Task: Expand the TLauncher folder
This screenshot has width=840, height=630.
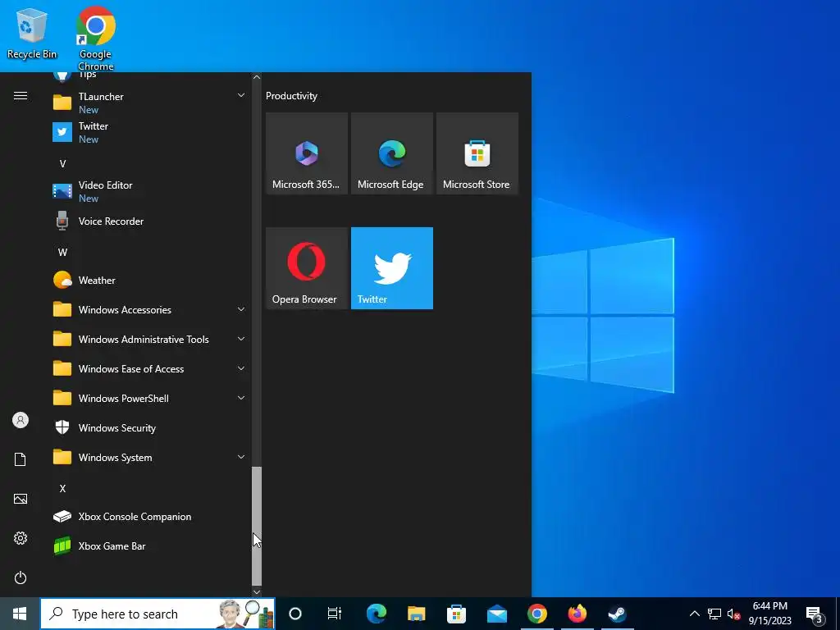Action: 148,103
